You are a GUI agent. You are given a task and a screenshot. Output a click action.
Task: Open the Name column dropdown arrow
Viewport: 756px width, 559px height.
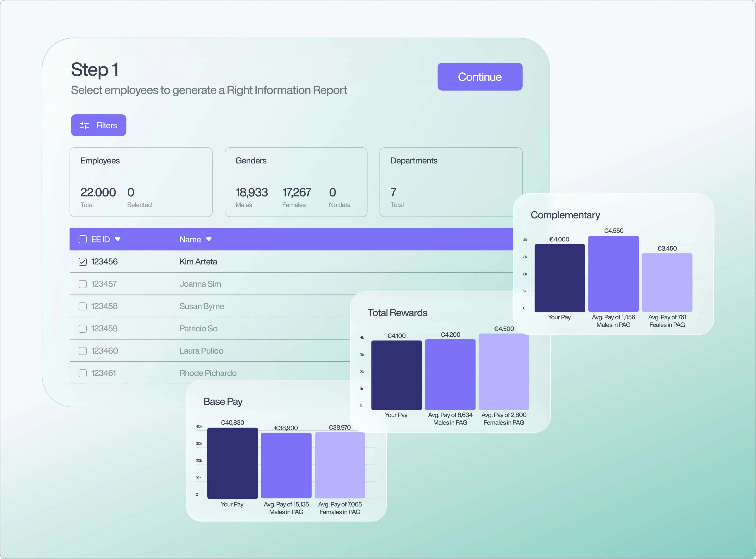click(x=209, y=239)
